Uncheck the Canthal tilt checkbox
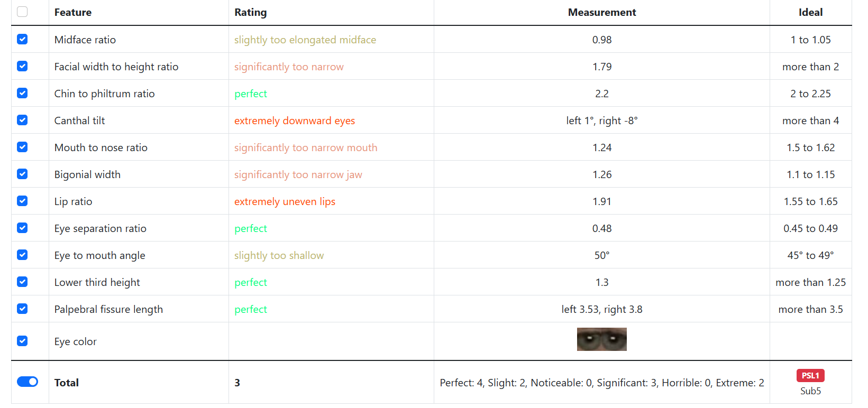This screenshot has height=408, width=868. pos(22,120)
